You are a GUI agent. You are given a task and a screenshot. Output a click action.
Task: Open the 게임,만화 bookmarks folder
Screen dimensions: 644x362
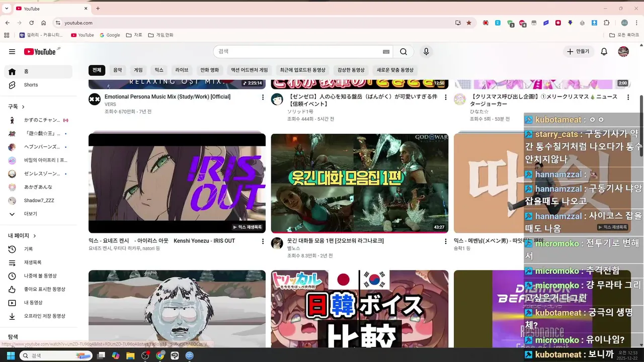pos(161,35)
